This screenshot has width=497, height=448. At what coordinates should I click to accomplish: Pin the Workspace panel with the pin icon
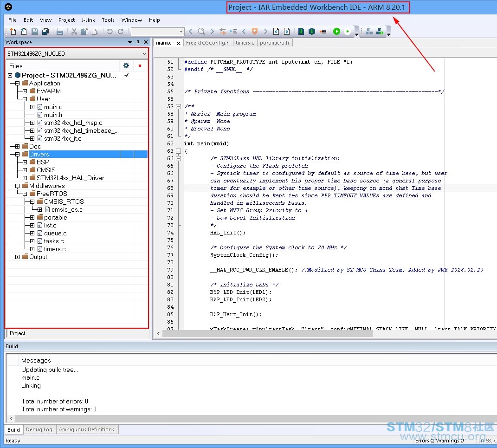tap(138, 42)
